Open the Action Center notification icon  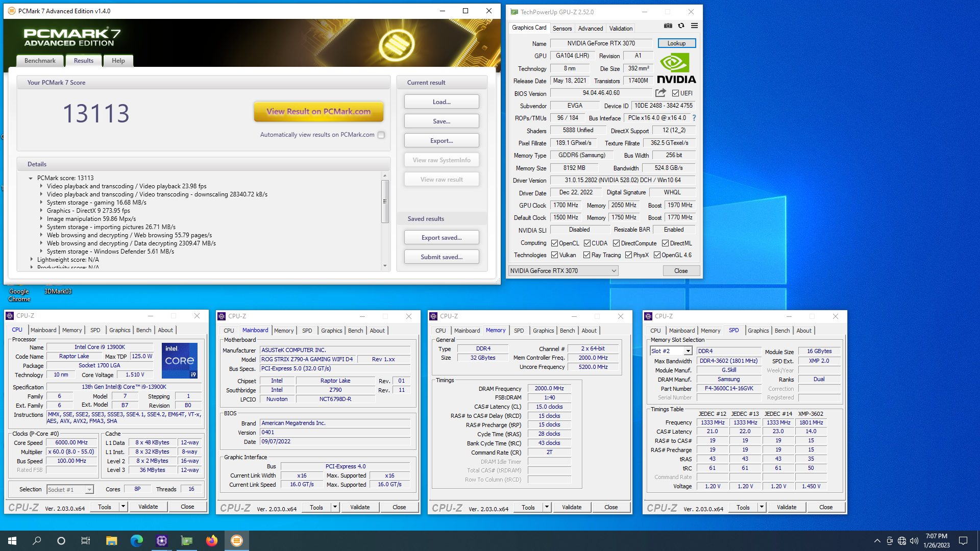tap(963, 541)
